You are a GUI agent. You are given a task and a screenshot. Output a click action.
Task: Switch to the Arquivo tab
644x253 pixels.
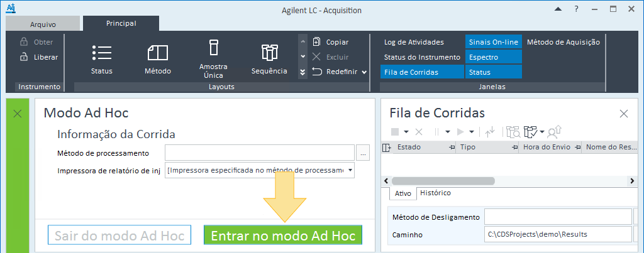pos(43,24)
